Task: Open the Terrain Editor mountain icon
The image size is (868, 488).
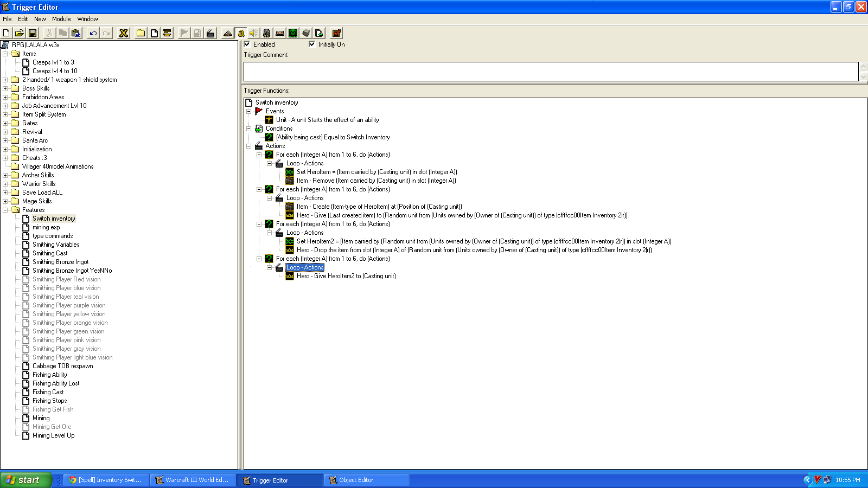Action: 228,33
